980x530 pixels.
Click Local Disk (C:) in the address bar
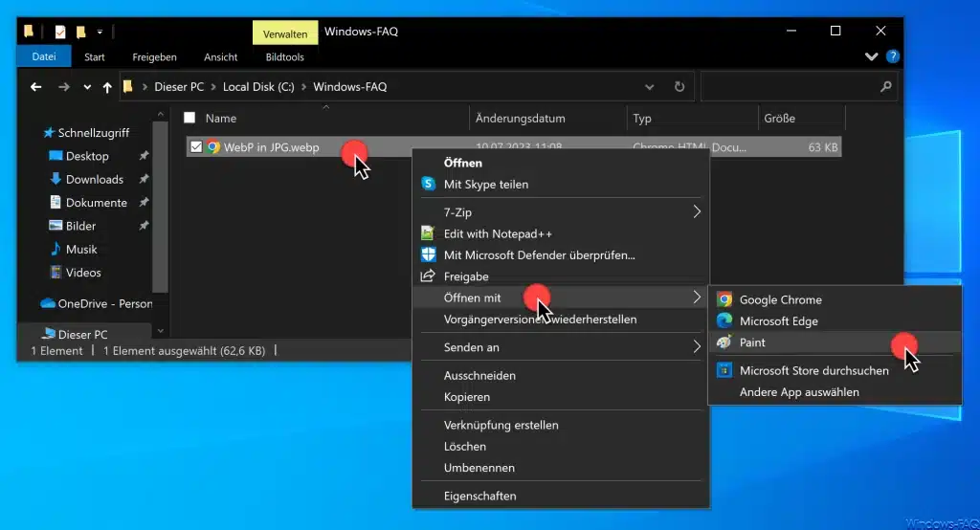point(258,87)
